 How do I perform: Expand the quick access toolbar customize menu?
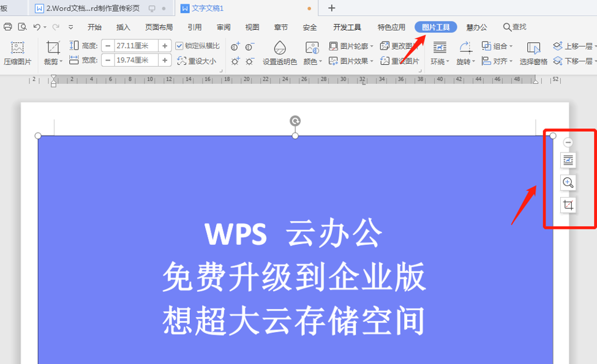71,28
